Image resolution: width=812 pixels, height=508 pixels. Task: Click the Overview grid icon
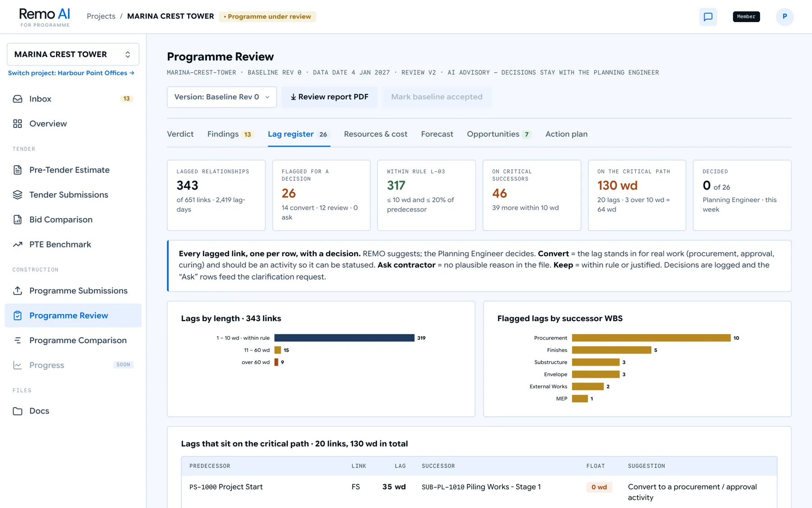pyautogui.click(x=18, y=124)
